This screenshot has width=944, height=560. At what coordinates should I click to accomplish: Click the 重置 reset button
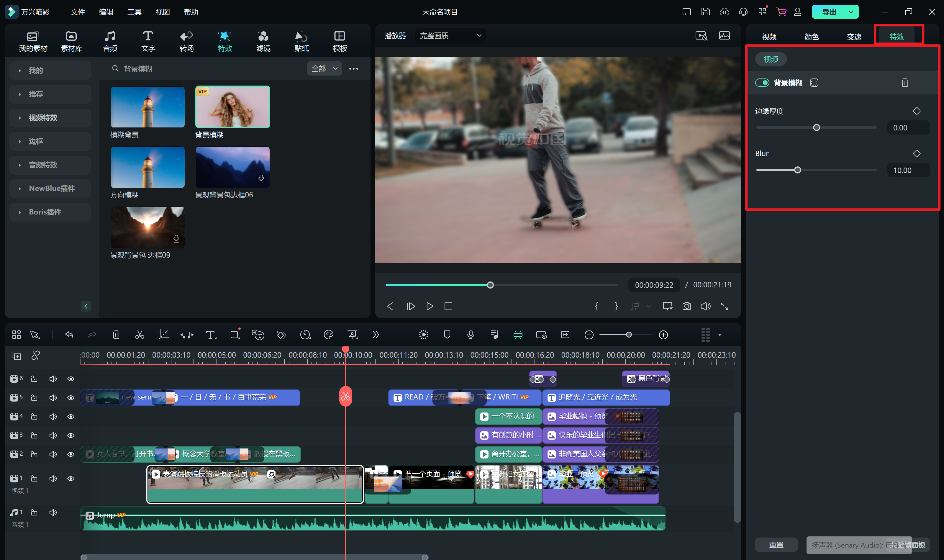[776, 545]
